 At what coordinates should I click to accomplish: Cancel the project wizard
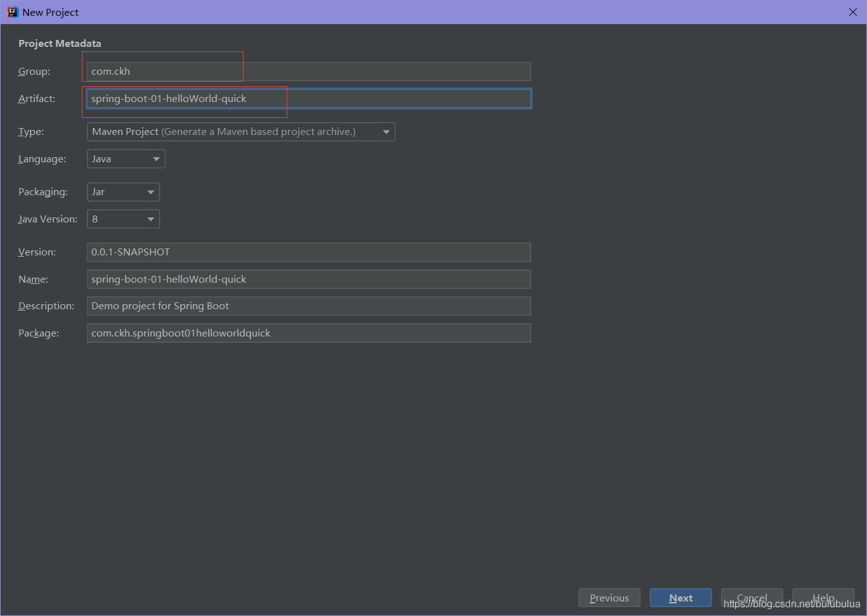click(x=752, y=598)
